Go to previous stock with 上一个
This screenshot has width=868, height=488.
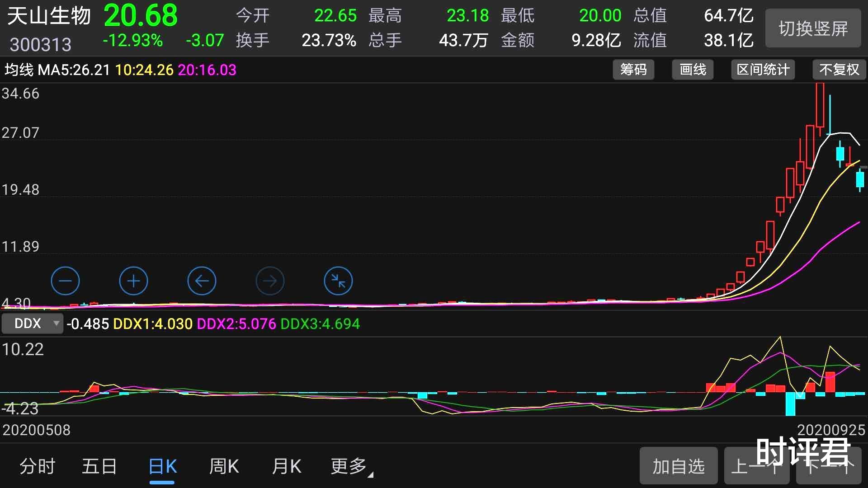pos(757,465)
